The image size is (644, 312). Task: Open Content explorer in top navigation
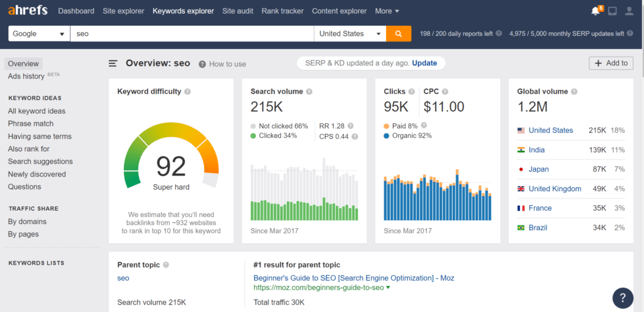pos(339,11)
